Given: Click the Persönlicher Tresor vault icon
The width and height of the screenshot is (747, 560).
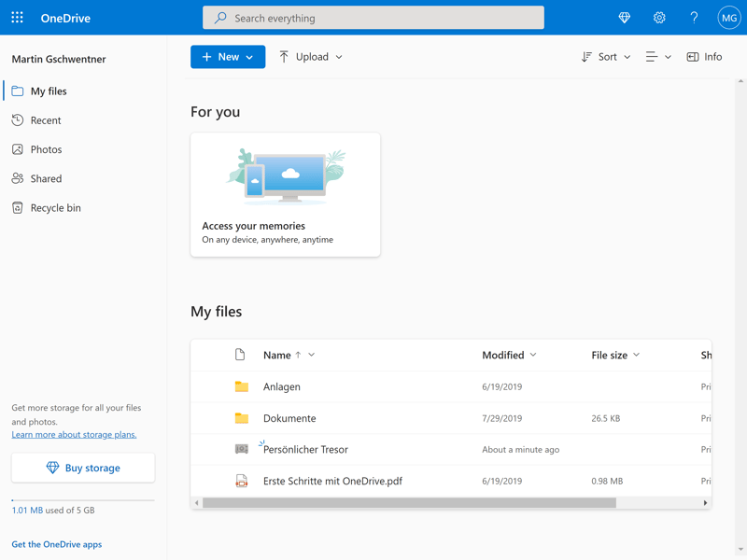Looking at the screenshot, I should point(242,449).
